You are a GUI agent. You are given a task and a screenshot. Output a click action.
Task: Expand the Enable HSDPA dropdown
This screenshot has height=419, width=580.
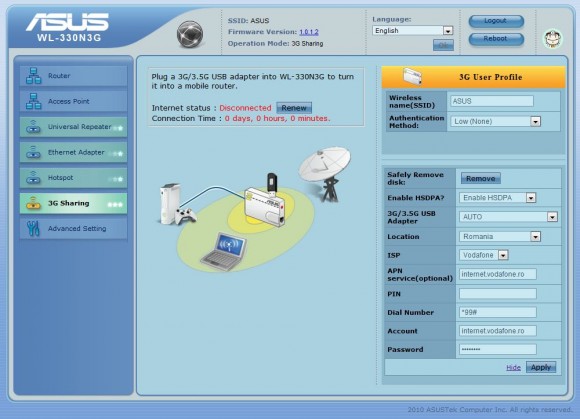[x=497, y=198]
